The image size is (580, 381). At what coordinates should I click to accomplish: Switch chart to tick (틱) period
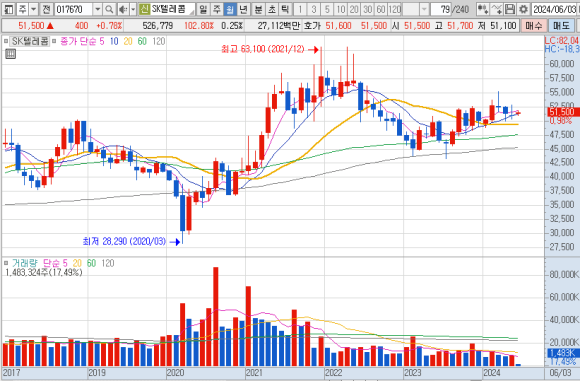(285, 9)
